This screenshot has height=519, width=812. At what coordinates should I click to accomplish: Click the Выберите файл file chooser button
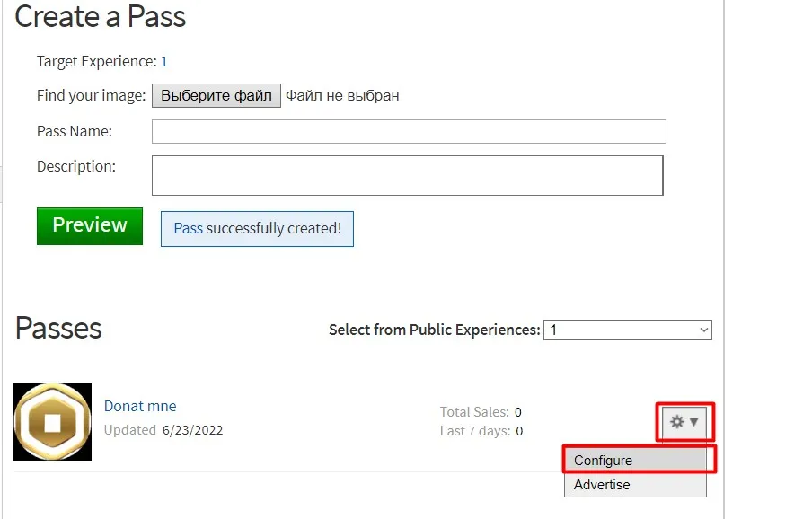216,96
